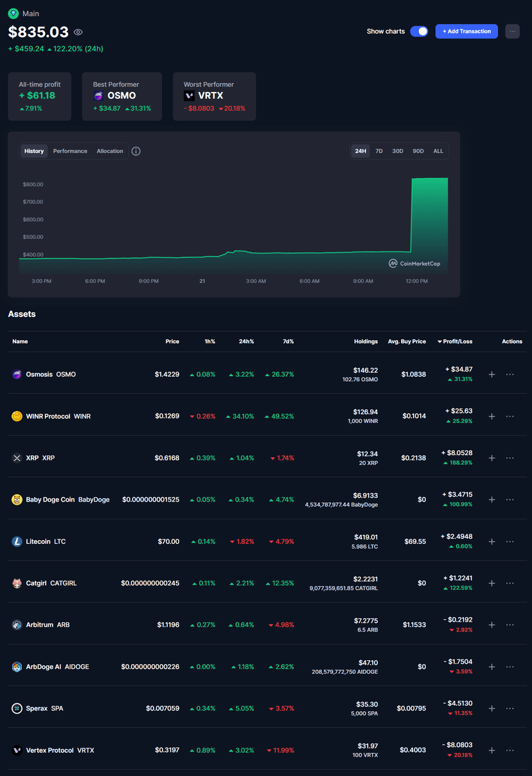This screenshot has height=776, width=532.
Task: Hide the balance with the eye icon
Action: pyautogui.click(x=78, y=32)
